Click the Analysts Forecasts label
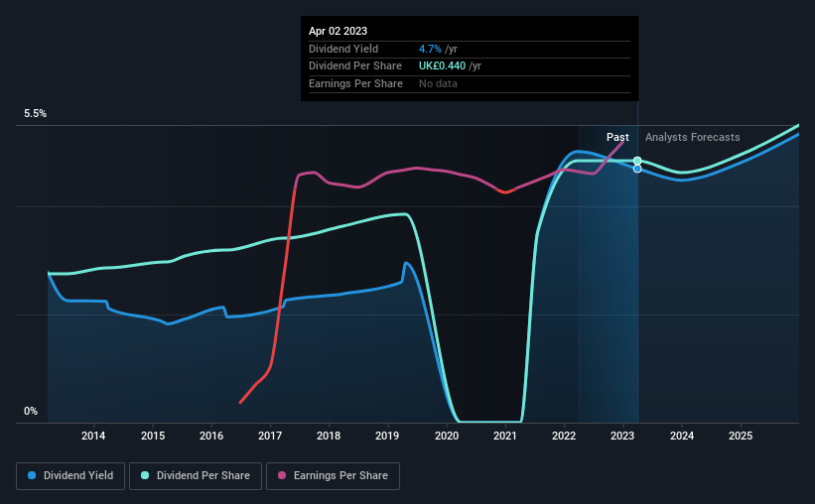This screenshot has height=504, width=815. point(692,137)
